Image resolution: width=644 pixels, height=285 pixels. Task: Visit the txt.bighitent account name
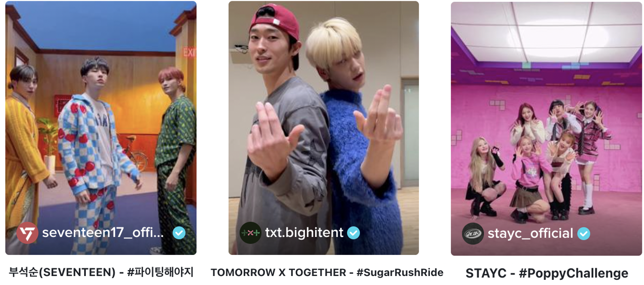tap(304, 233)
